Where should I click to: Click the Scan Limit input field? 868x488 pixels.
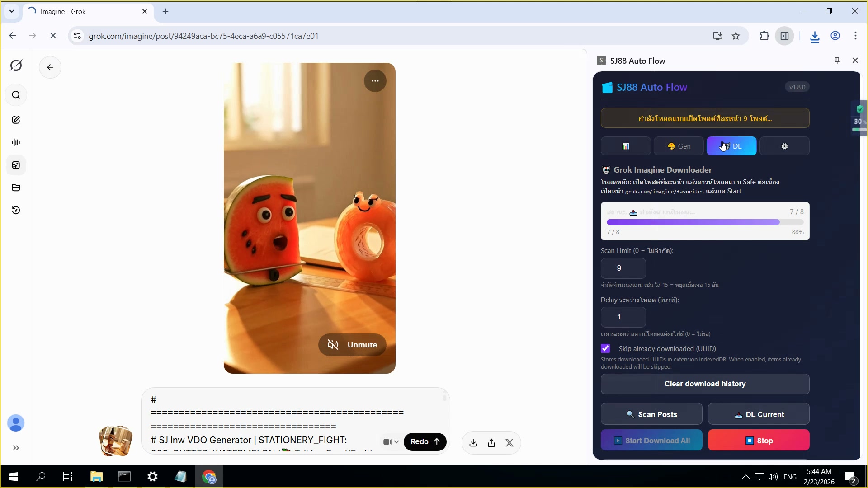coord(623,268)
